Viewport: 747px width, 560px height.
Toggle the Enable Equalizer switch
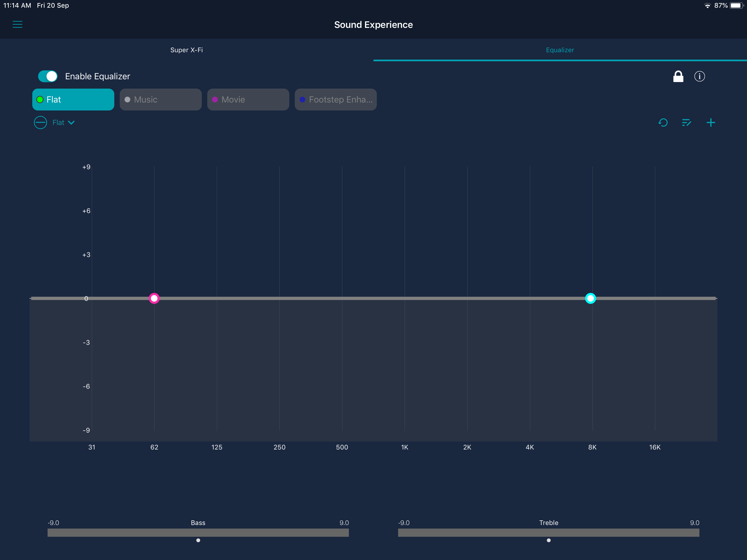[48, 76]
